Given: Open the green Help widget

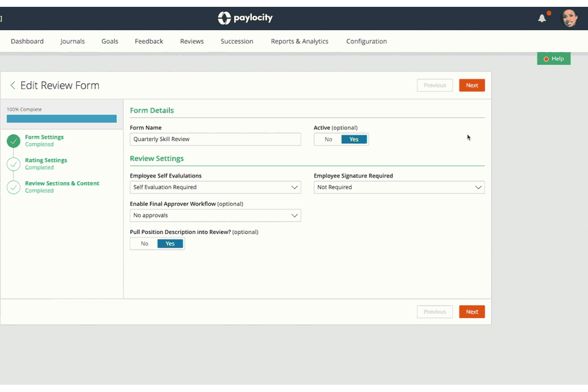Looking at the screenshot, I should point(553,59).
